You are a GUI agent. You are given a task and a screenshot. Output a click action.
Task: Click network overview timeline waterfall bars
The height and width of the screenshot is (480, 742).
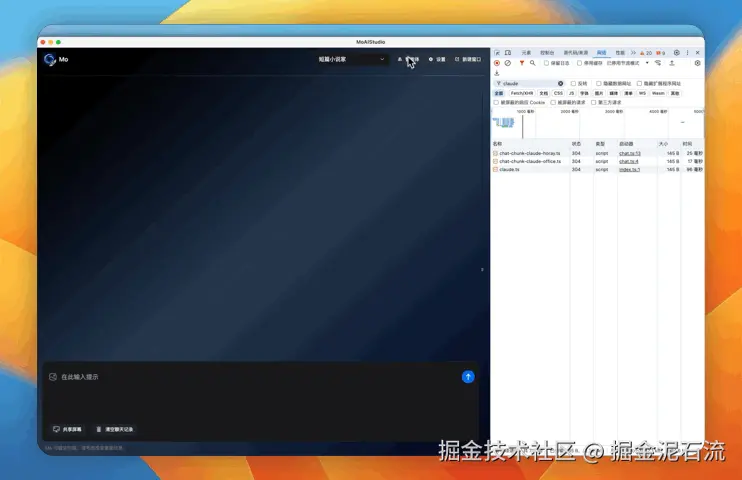(504, 123)
